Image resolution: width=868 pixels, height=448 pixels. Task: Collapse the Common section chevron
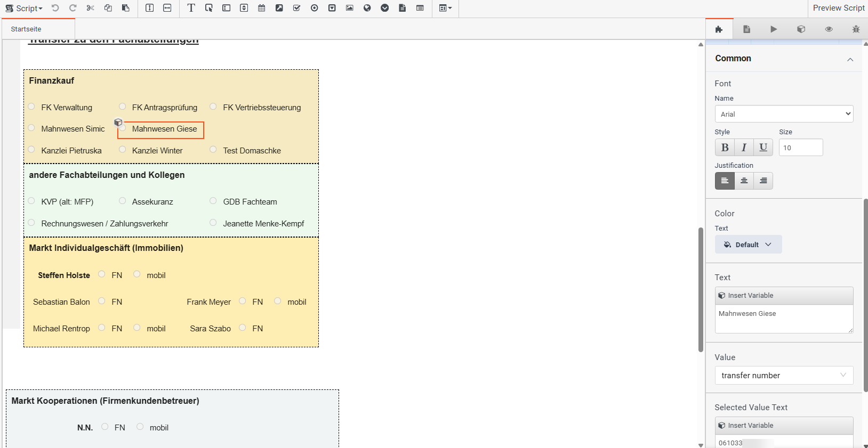tap(850, 59)
